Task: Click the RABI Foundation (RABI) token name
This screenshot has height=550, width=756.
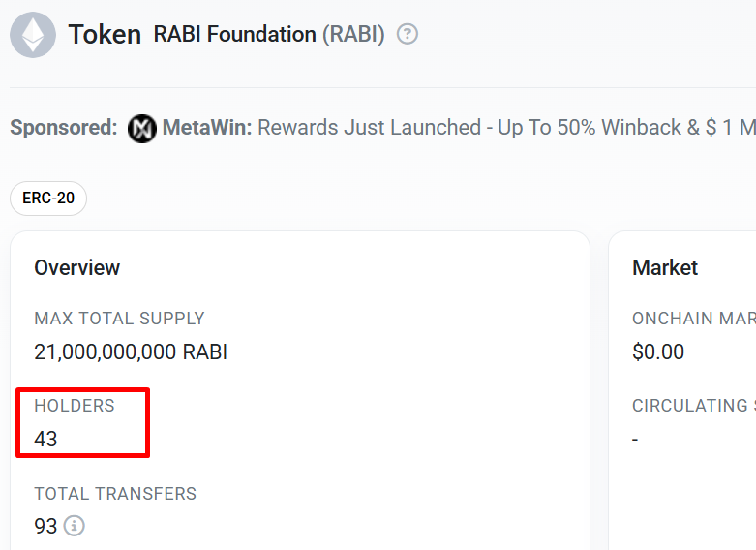Action: tap(269, 35)
